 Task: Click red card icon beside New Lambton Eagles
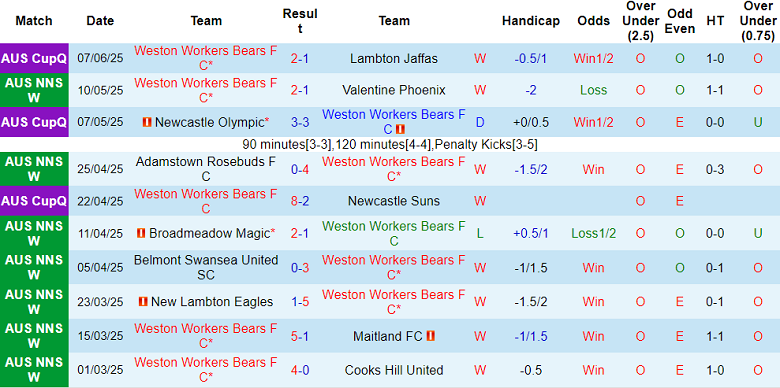click(x=143, y=301)
